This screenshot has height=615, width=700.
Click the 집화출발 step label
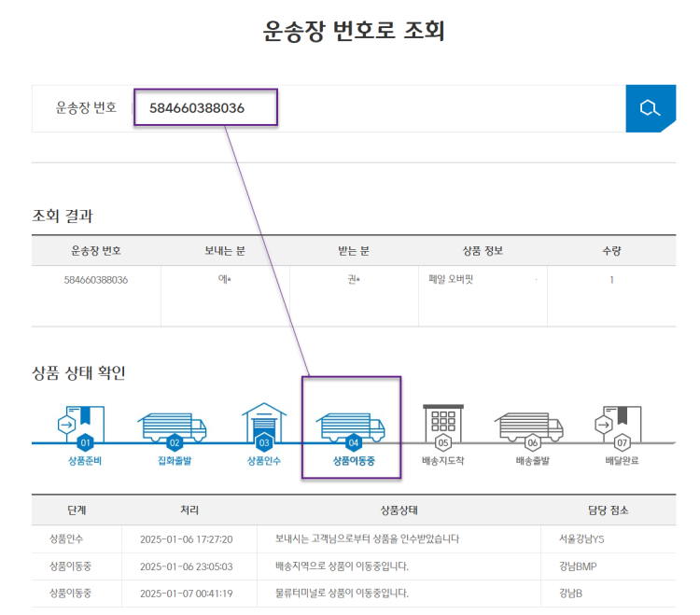coord(175,461)
